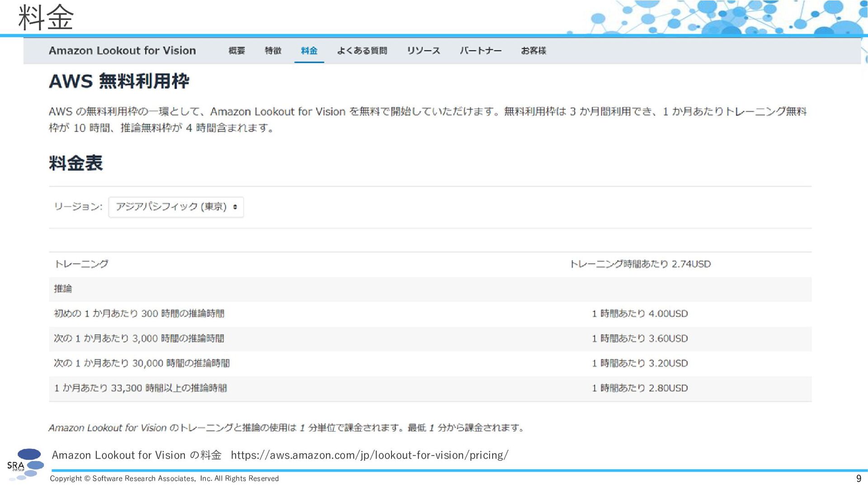Select row 次の 1 か月あたり 3,000 時間

430,339
